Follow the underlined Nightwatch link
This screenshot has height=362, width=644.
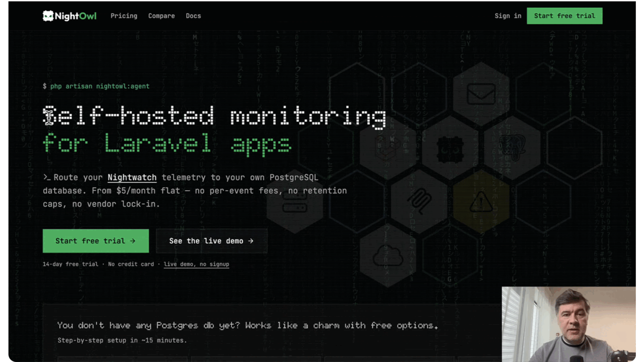132,177
